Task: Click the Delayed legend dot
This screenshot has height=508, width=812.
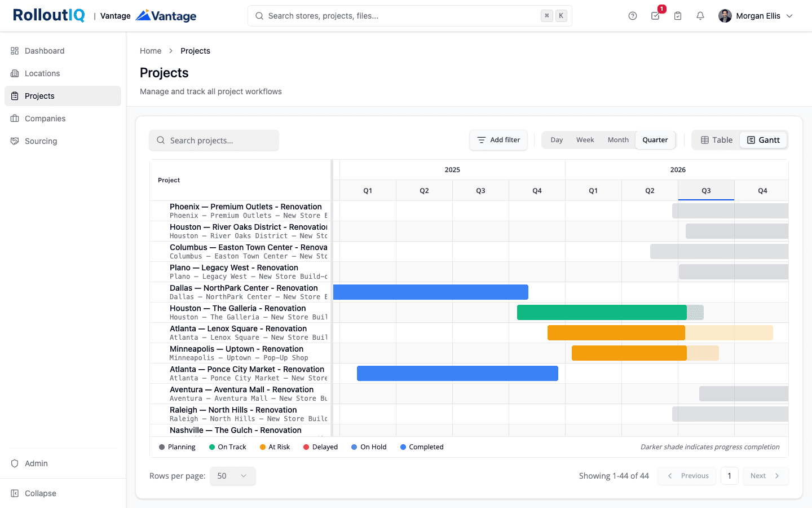Action: pyautogui.click(x=306, y=447)
